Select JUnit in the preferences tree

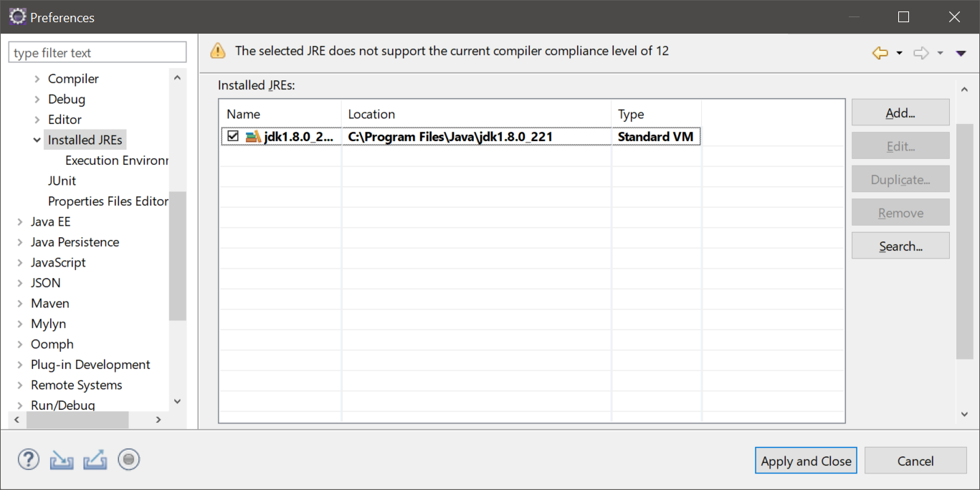click(62, 181)
